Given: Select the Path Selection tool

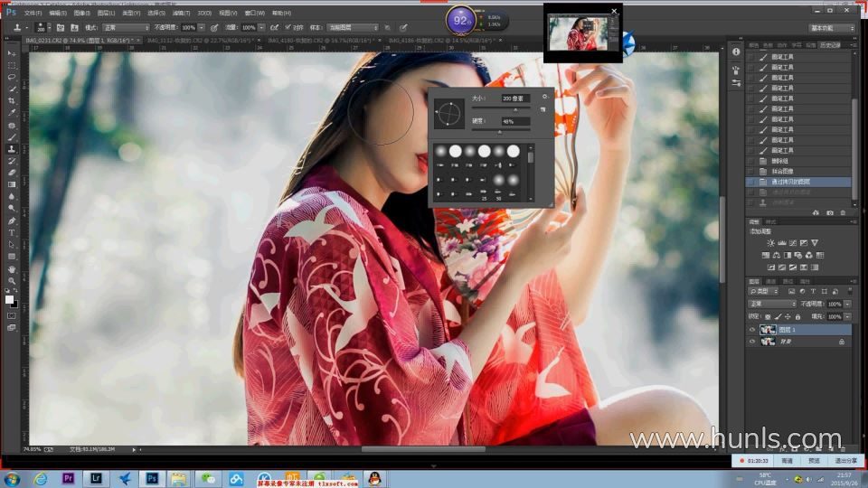Looking at the screenshot, I should pos(12,245).
